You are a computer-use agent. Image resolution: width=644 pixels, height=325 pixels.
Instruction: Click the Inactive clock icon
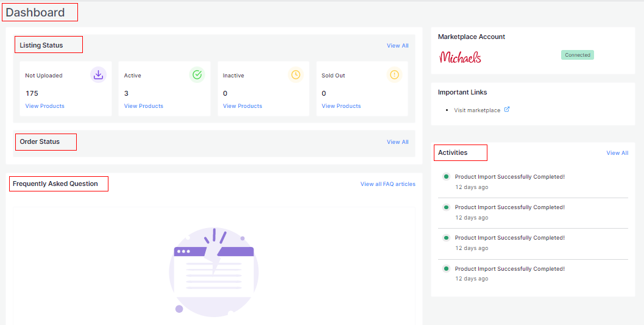pos(295,74)
